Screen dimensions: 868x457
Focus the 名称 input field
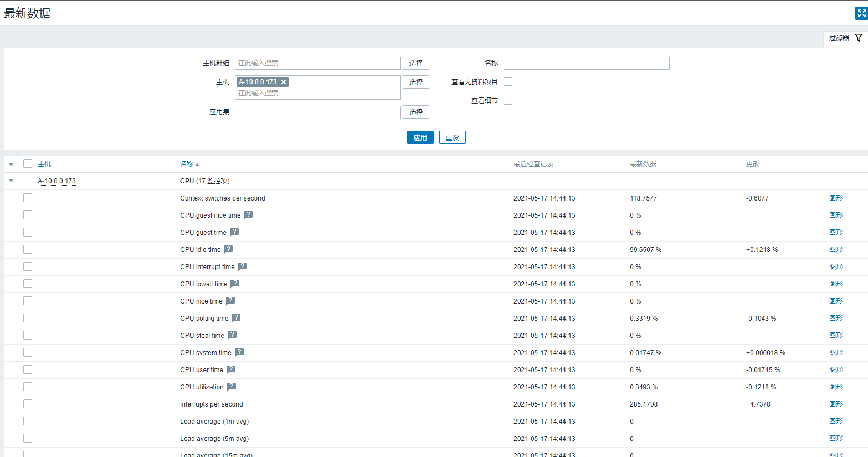point(587,63)
